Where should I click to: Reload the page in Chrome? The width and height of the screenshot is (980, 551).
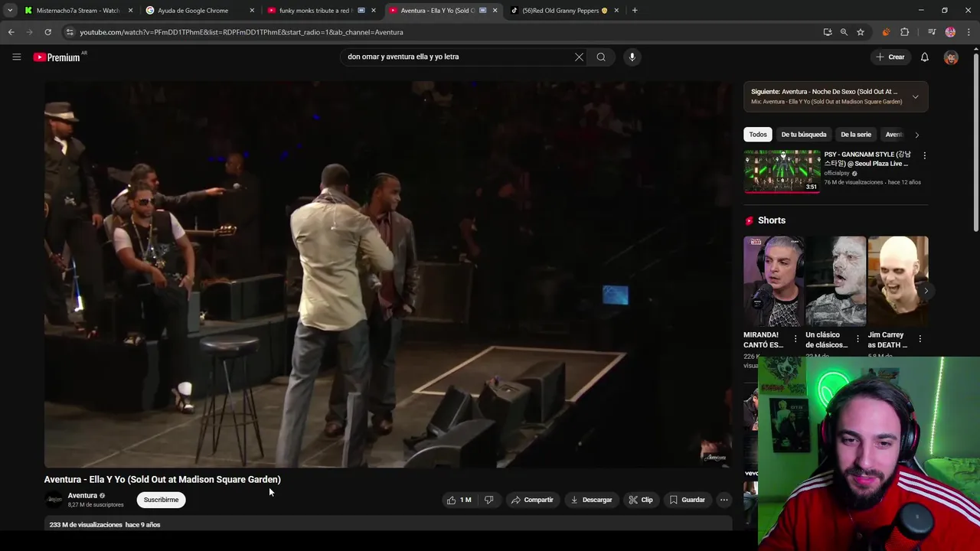pyautogui.click(x=47, y=32)
